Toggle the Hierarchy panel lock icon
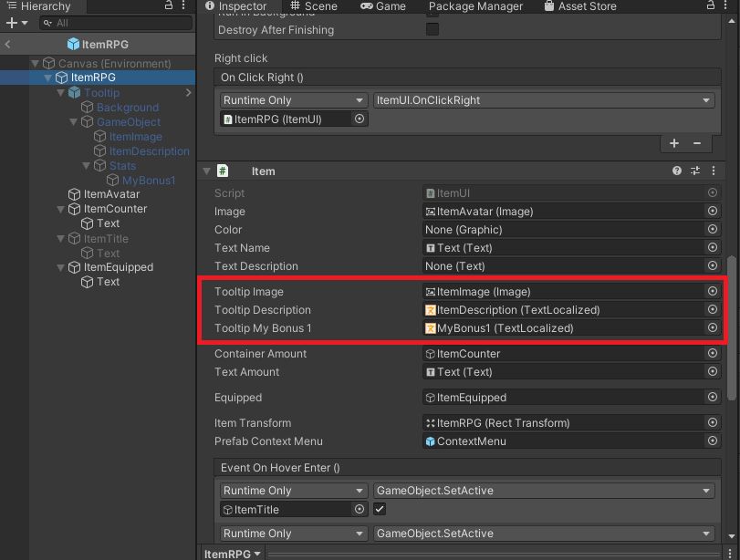Screen dimensions: 740x560 [169, 5]
